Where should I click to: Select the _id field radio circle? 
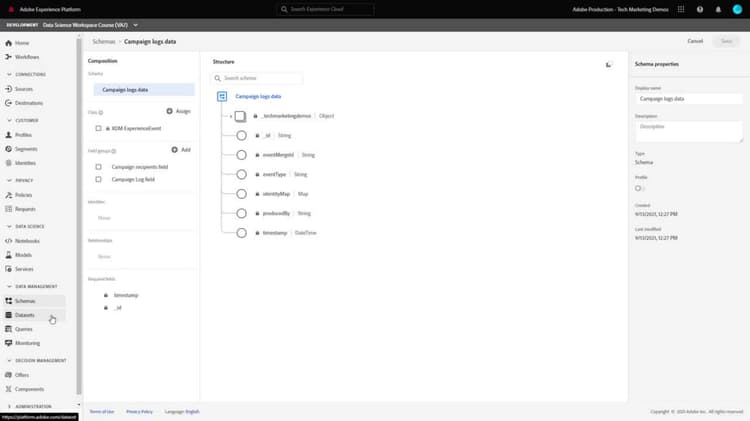click(x=242, y=135)
